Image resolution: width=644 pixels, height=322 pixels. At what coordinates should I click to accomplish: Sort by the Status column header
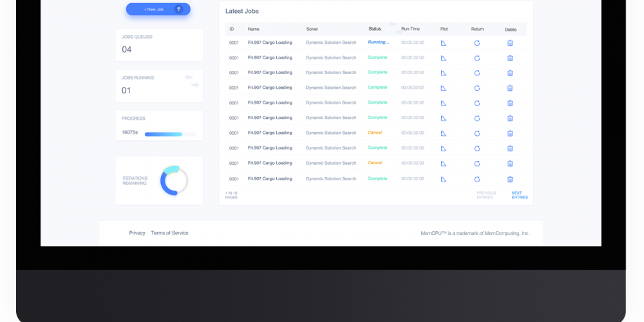(x=375, y=29)
